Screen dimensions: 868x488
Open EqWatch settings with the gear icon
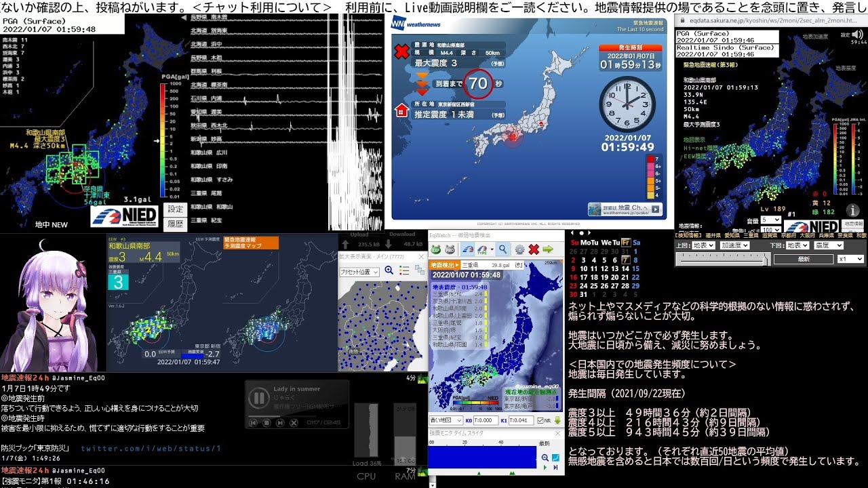(519, 249)
